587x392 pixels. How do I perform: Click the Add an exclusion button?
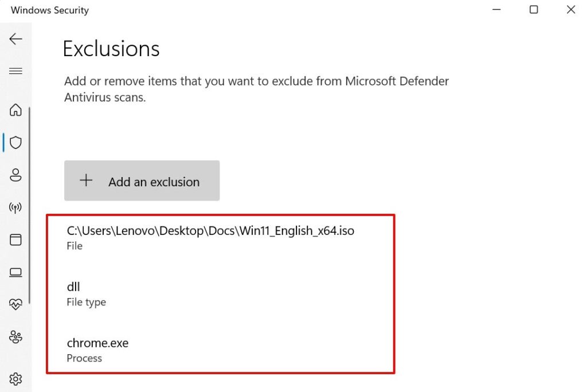point(142,181)
